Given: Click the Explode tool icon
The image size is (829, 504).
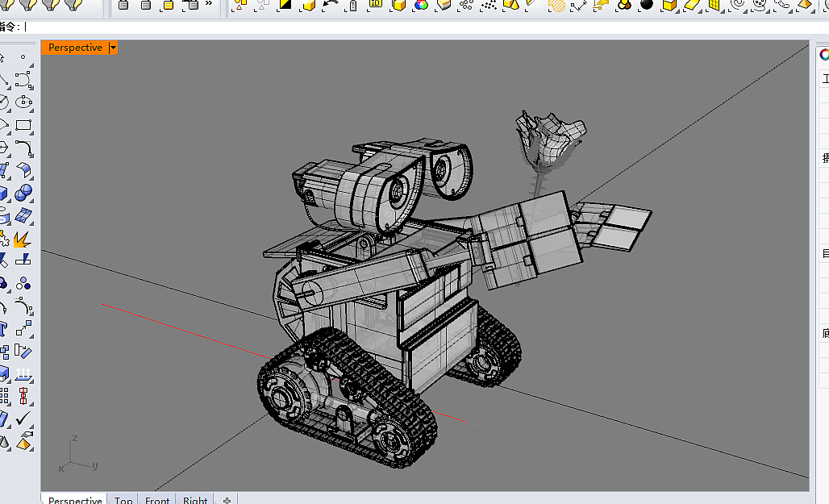Looking at the screenshot, I should pyautogui.click(x=22, y=240).
